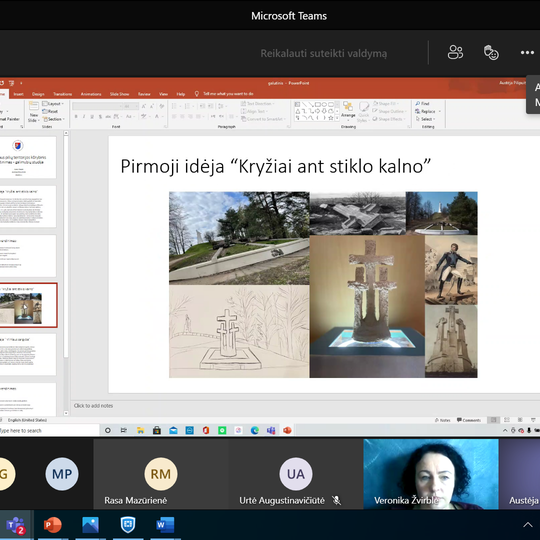The height and width of the screenshot is (540, 540).
Task: Click Reikalauti suteikti valdymą button
Action: (324, 53)
